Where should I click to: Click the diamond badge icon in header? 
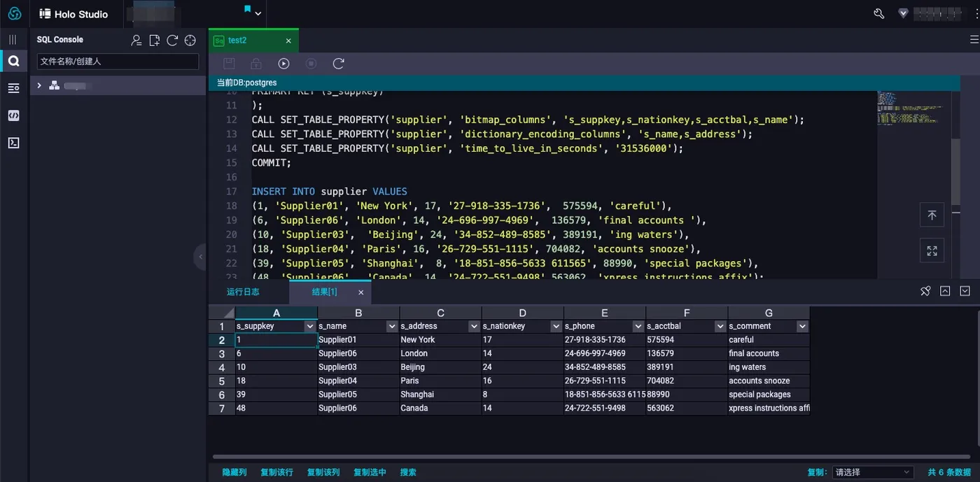click(904, 13)
